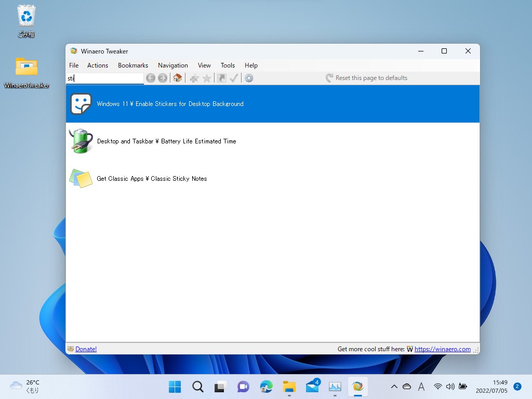
Task: Click the volume speaker tray icon
Action: click(450, 387)
